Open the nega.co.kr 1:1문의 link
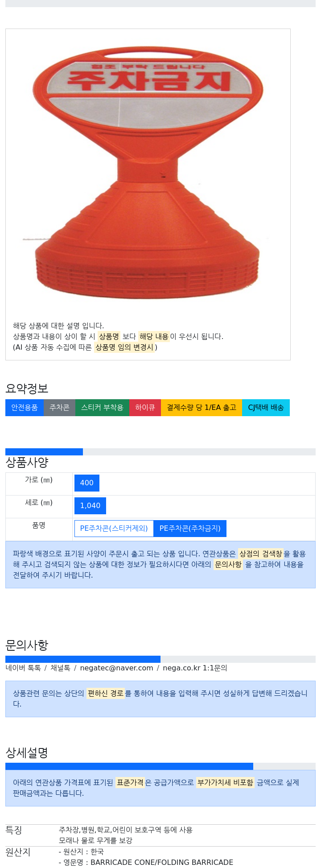Viewport: 321px width, 868px height. pos(195,668)
